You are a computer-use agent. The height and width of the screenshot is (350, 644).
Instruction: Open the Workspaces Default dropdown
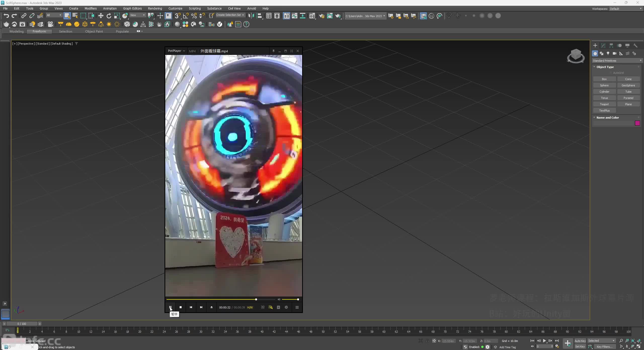pyautogui.click(x=626, y=9)
